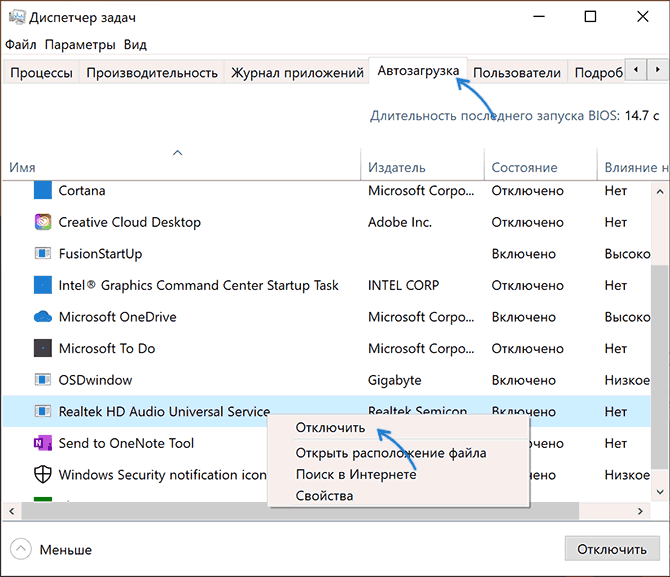Click horizontal scrollbar left arrow
The image size is (670, 577).
pos(12,511)
